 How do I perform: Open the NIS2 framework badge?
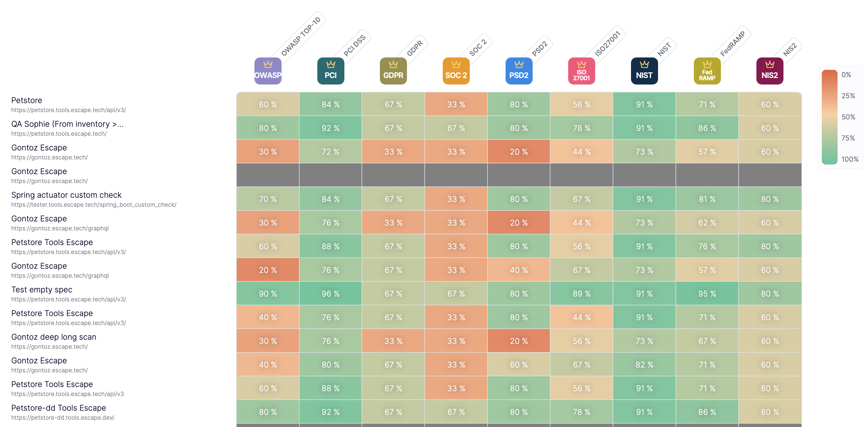[770, 71]
